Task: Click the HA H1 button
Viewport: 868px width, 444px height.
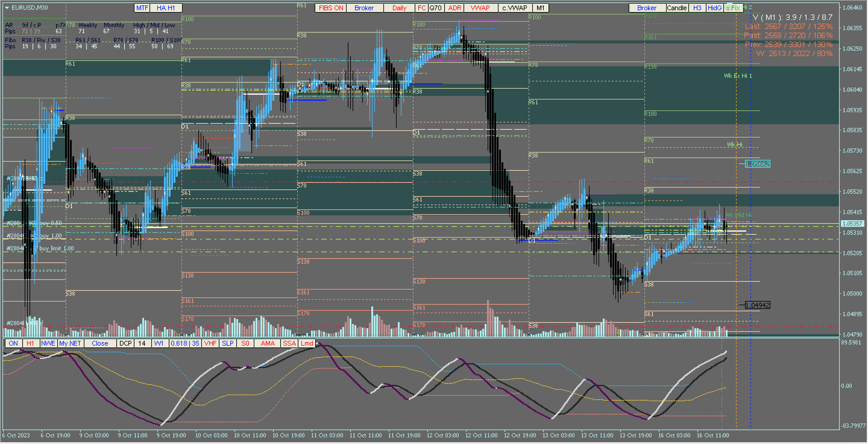Action: tap(165, 8)
